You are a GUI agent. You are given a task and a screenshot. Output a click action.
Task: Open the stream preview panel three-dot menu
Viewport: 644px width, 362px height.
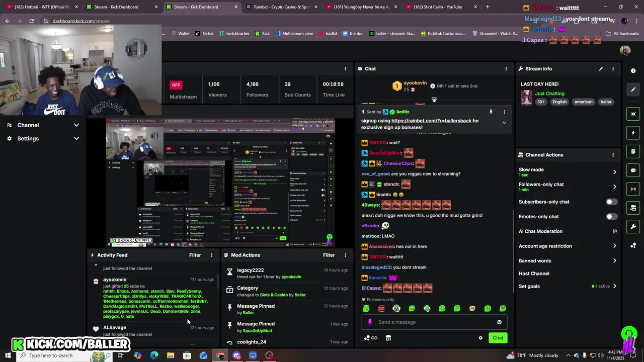[345, 69]
